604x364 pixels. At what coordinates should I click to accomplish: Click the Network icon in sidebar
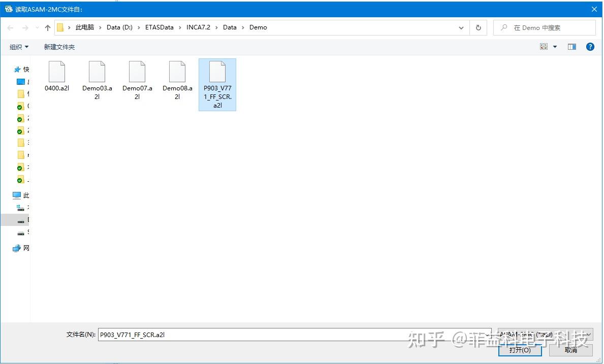pos(16,248)
